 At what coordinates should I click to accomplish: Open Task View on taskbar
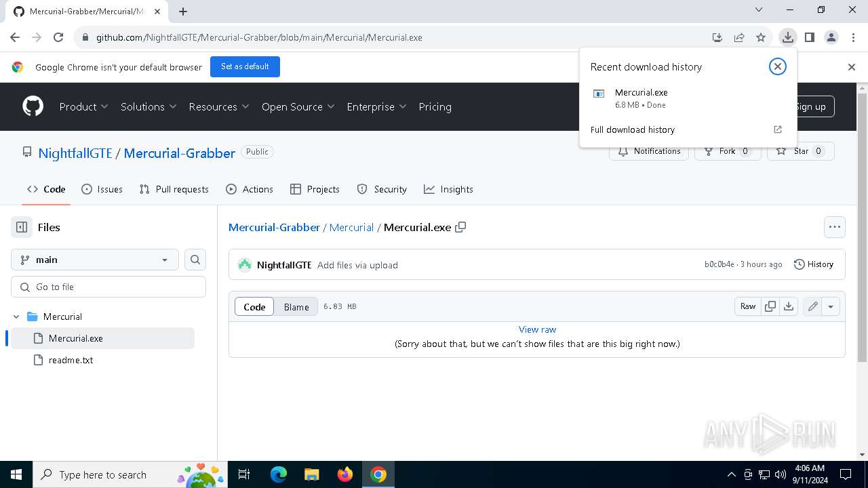244,474
